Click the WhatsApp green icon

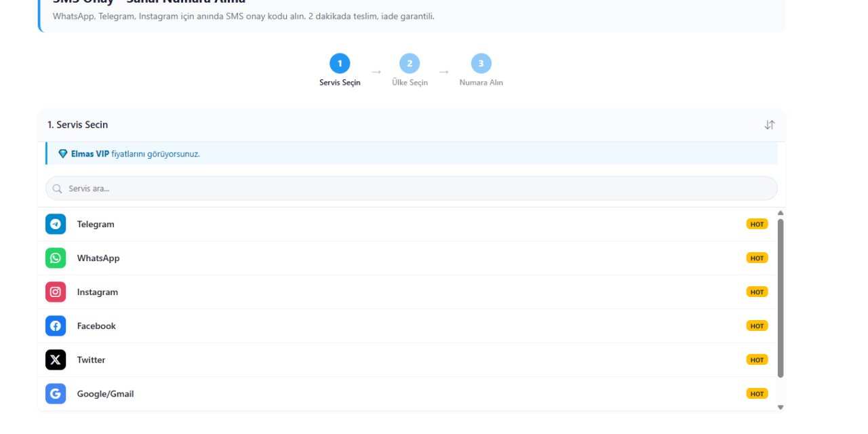pos(56,258)
